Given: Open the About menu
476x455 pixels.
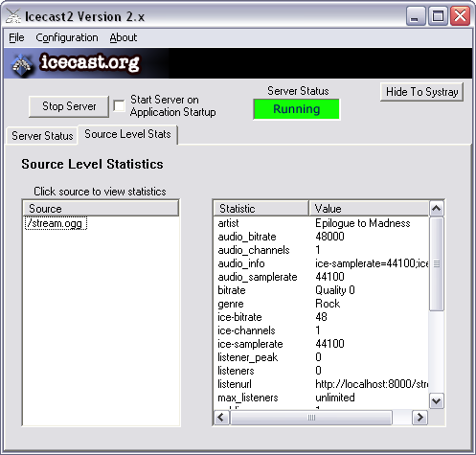Looking at the screenshot, I should click(124, 37).
